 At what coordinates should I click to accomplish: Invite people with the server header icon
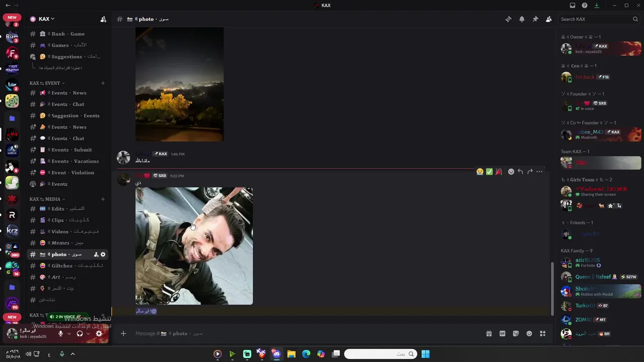103,19
